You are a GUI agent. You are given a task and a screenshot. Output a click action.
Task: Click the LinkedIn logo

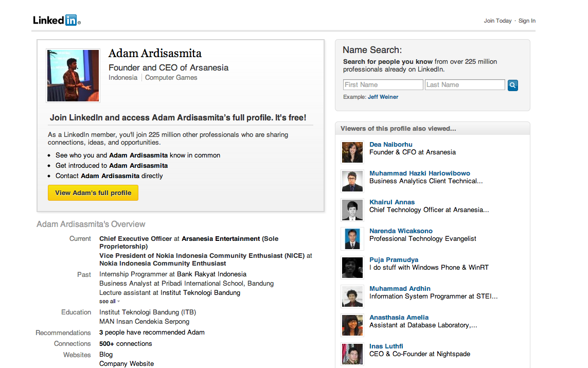pyautogui.click(x=56, y=20)
